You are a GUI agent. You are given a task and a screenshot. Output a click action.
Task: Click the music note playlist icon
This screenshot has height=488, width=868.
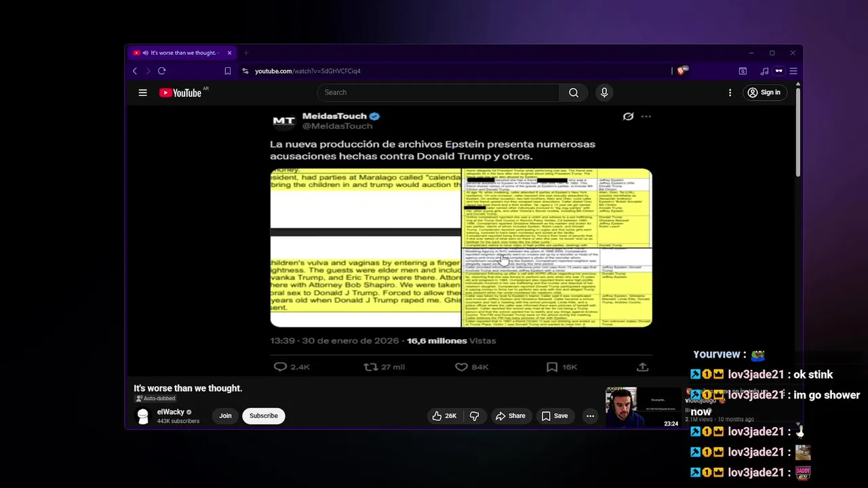click(764, 71)
